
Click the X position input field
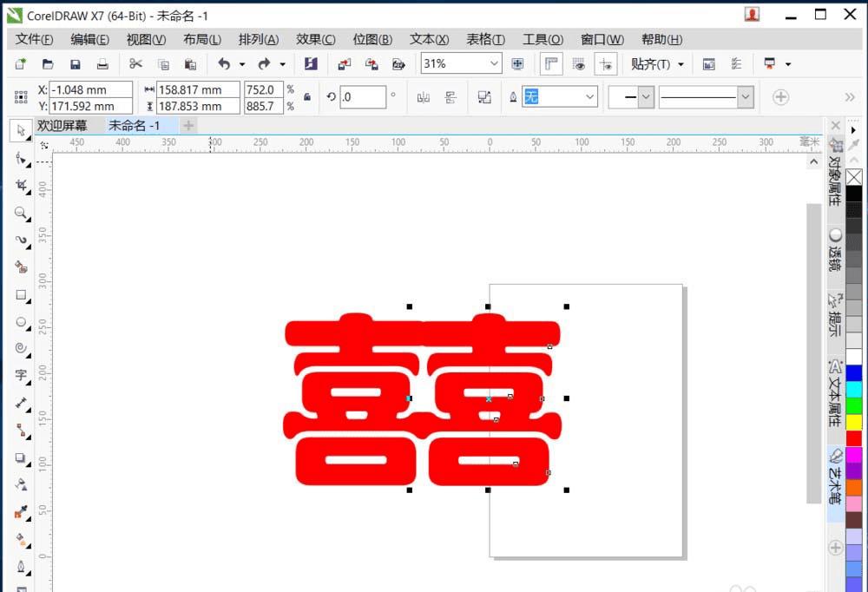pos(91,89)
